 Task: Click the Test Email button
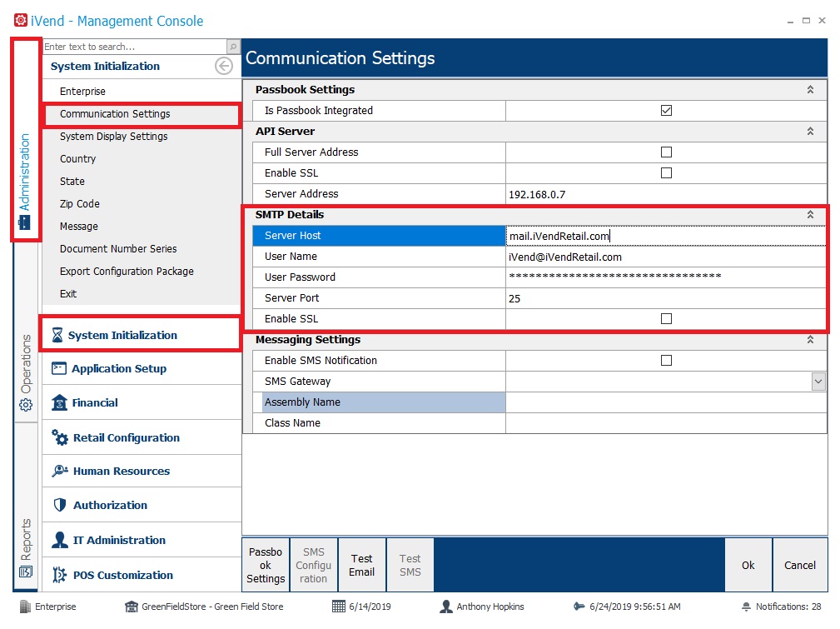point(362,565)
